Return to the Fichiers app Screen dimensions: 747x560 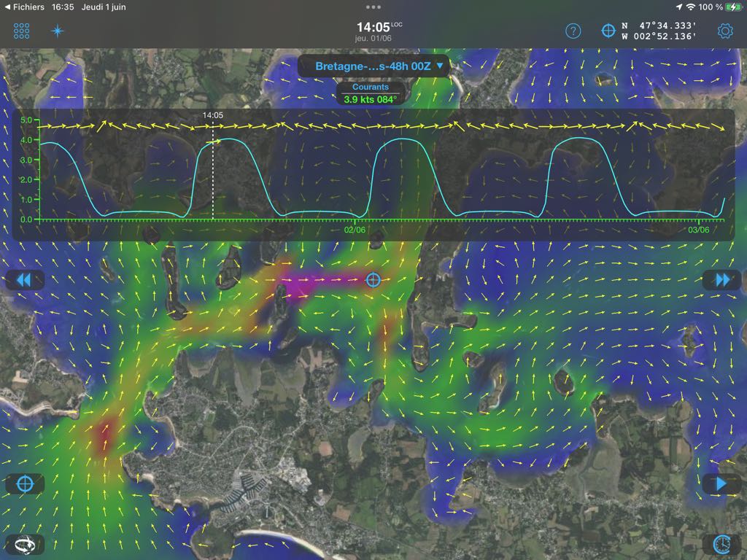pos(23,7)
